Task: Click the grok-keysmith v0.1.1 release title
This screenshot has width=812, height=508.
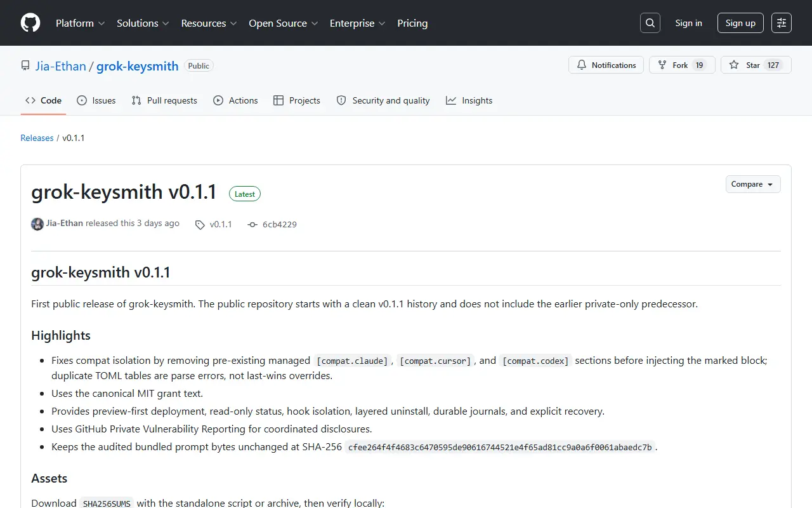Action: point(124,192)
